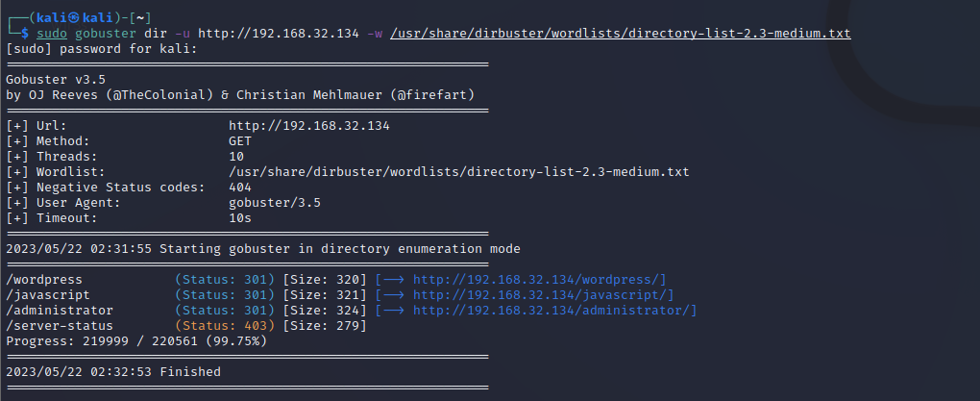This screenshot has width=980, height=401.
Task: Open the administrator redirect URL link
Action: click(x=555, y=310)
